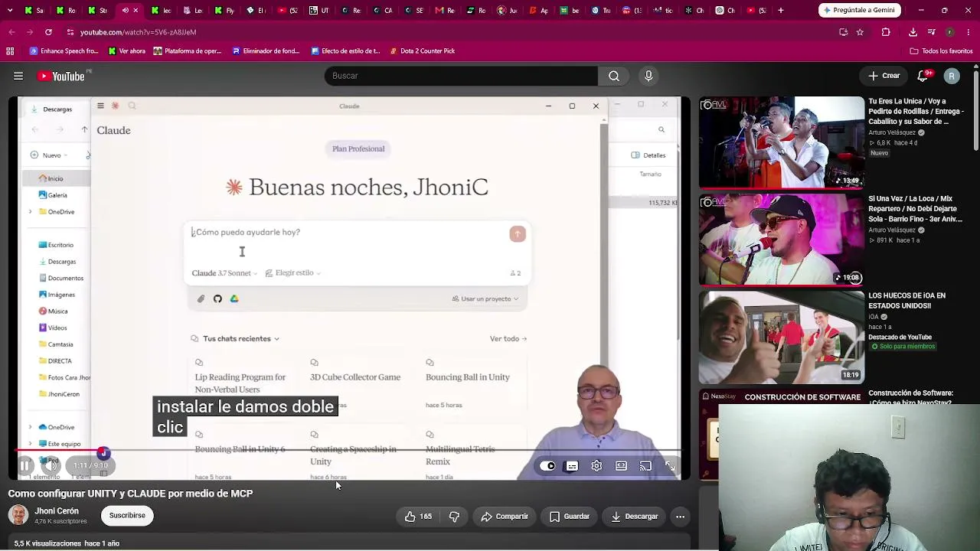Open Elegir estilo dropdown in video
This screenshot has height=551, width=980.
pyautogui.click(x=293, y=273)
